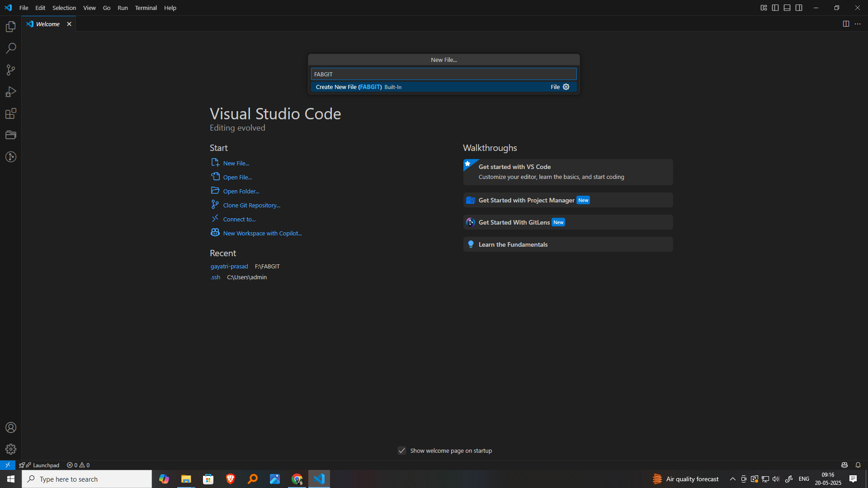Open the Extensions view
The image size is (868, 488).
[x=11, y=113]
